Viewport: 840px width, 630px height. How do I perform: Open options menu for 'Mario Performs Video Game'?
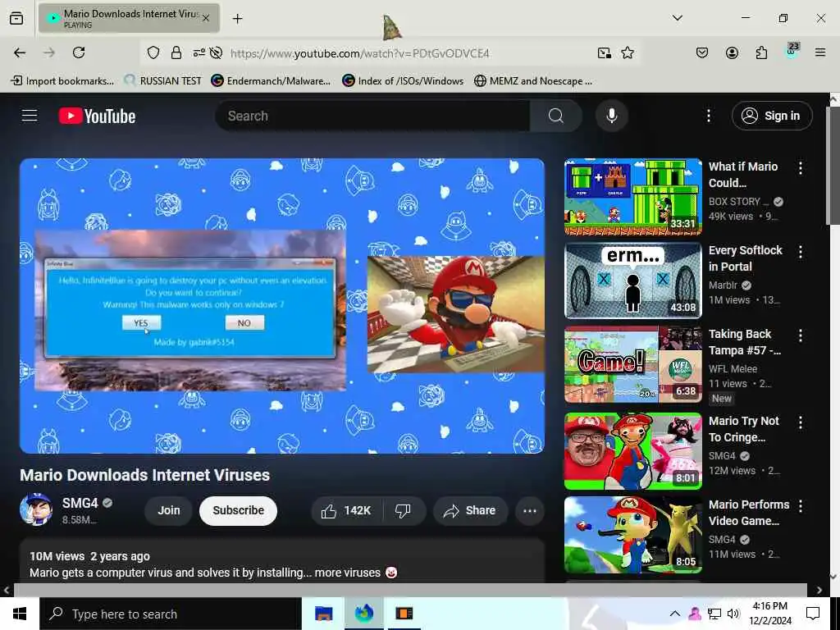(x=801, y=506)
